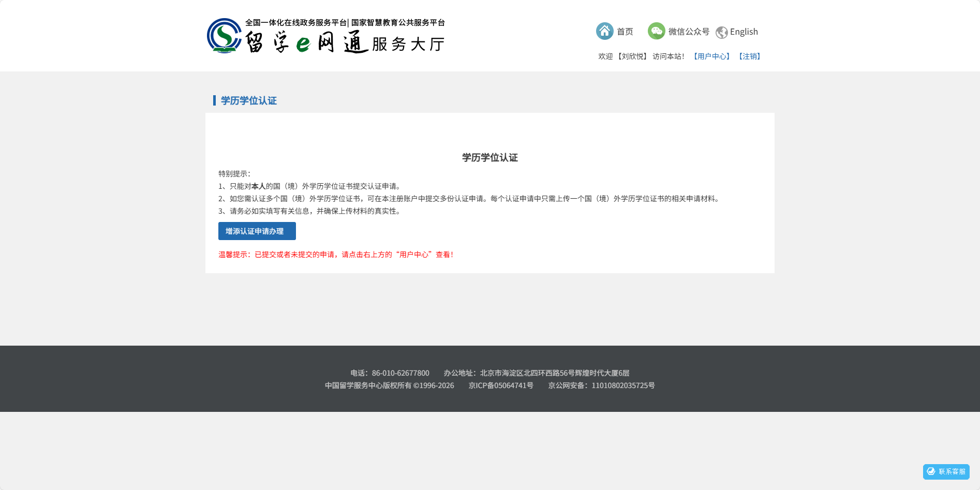Open the 【用户中心】 link
Screen dimensions: 980x490
click(x=711, y=56)
